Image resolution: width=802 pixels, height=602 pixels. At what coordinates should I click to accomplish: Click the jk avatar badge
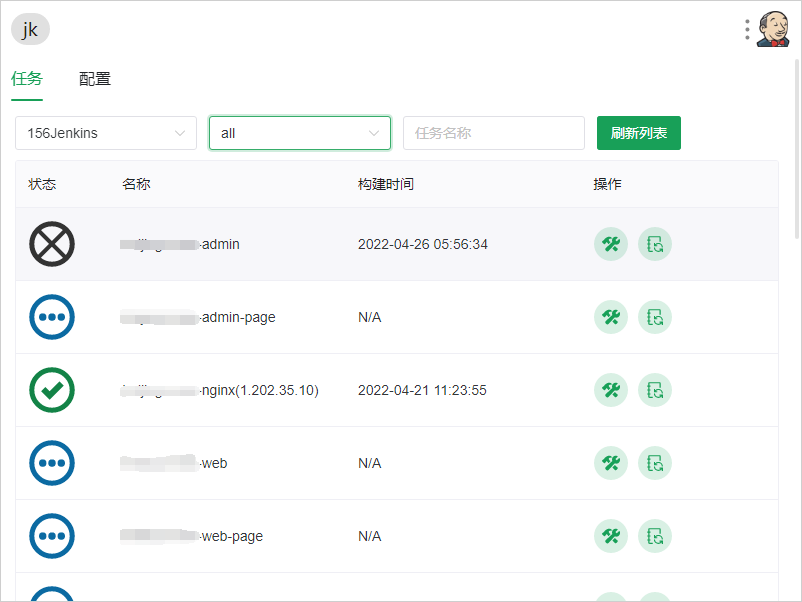[x=30, y=29]
